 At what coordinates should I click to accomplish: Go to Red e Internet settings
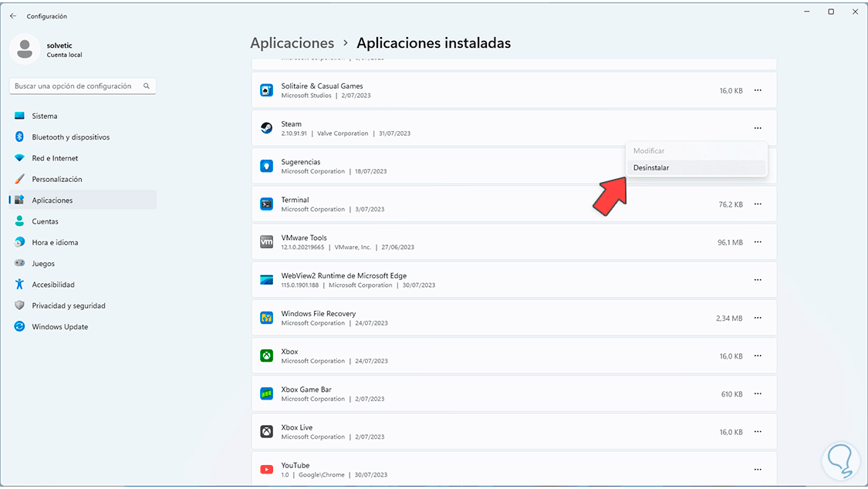pyautogui.click(x=83, y=158)
